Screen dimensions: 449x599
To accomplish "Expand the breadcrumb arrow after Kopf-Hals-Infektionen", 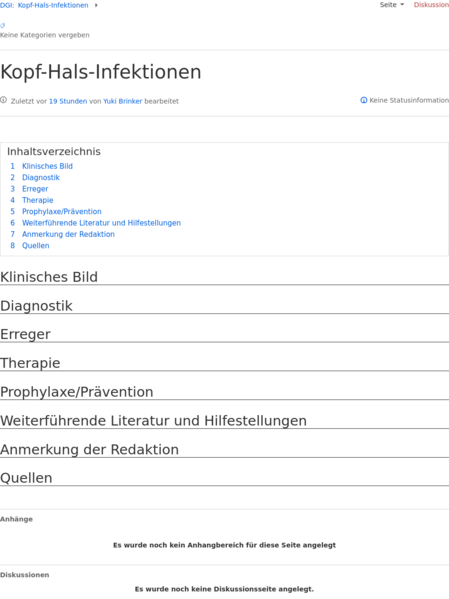I will coord(96,5).
